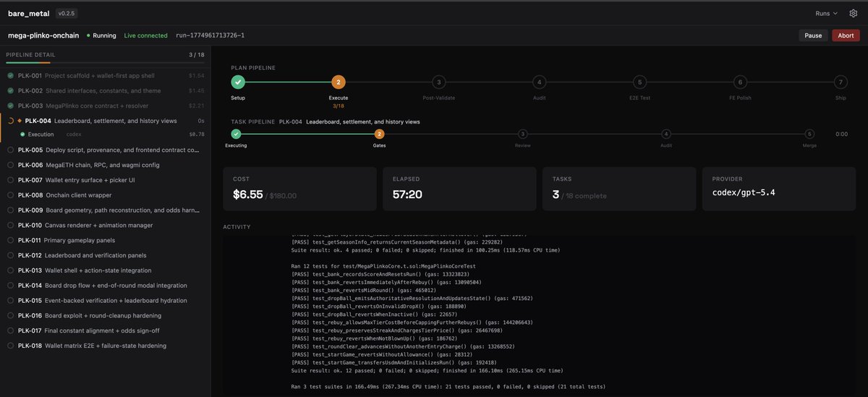This screenshot has width=868, height=397.
Task: Click the Tasks 3 / 18 complete card
Action: (x=618, y=189)
